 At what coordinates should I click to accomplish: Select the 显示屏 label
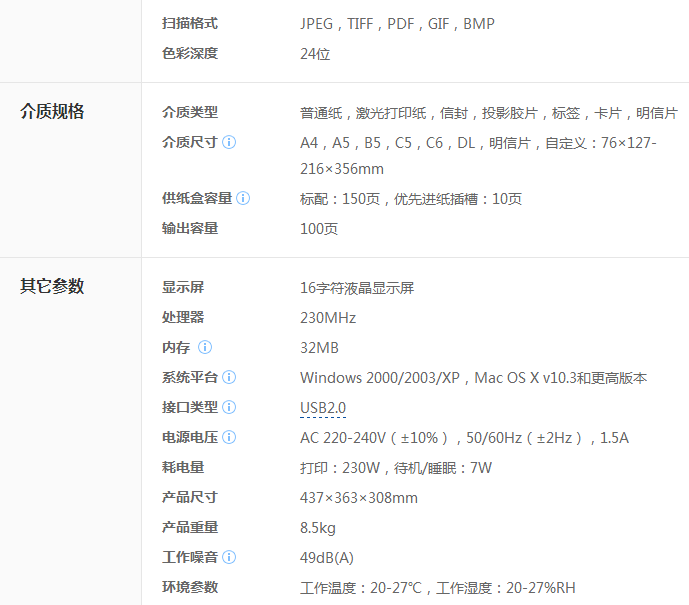(x=183, y=287)
